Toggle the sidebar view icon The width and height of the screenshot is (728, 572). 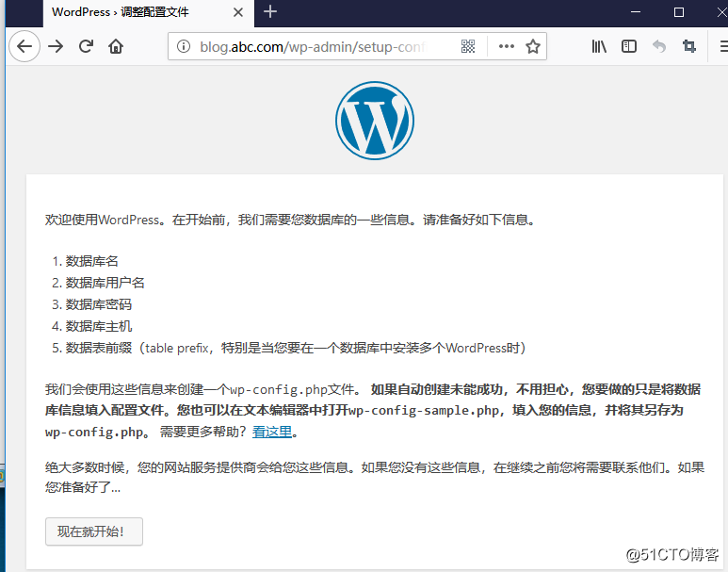coord(629,46)
